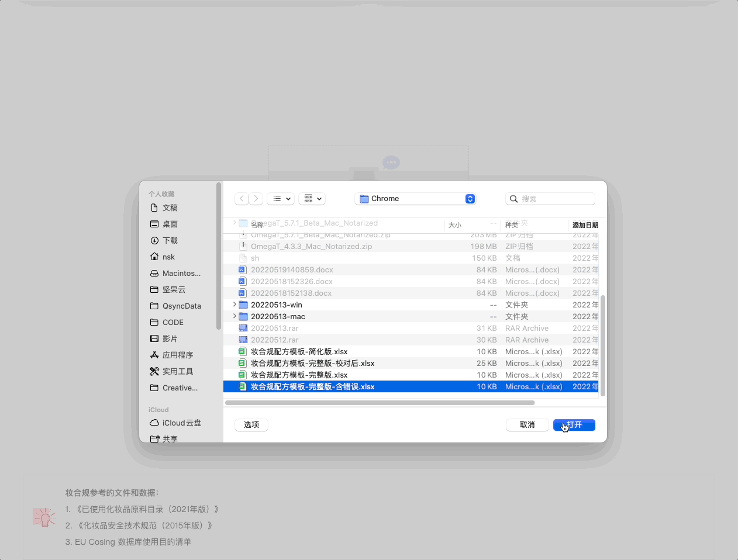Click the 选项 button
The height and width of the screenshot is (560, 738).
pos(251,425)
